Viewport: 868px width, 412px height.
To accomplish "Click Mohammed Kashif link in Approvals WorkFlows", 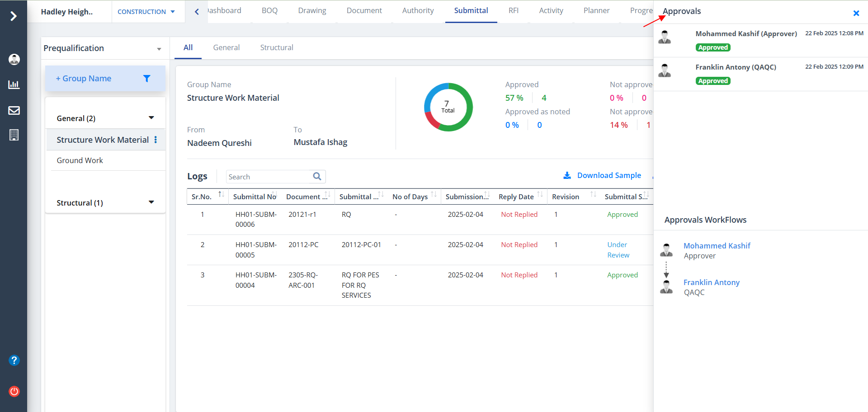I will (x=717, y=246).
